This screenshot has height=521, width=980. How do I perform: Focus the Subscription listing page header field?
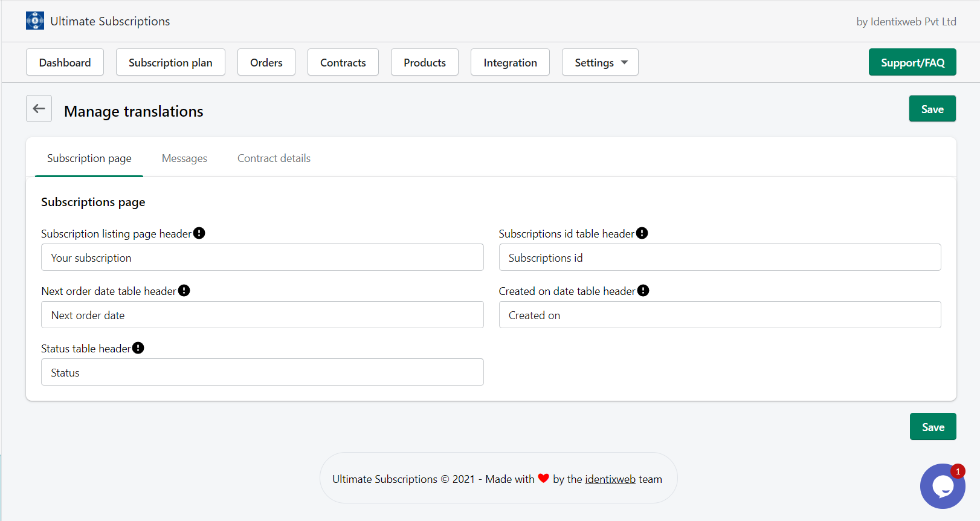click(262, 257)
